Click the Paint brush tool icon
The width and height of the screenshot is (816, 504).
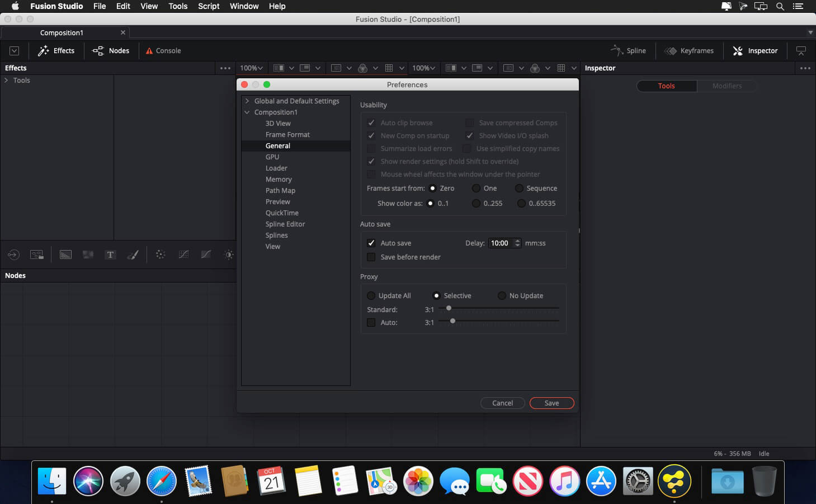pyautogui.click(x=133, y=255)
